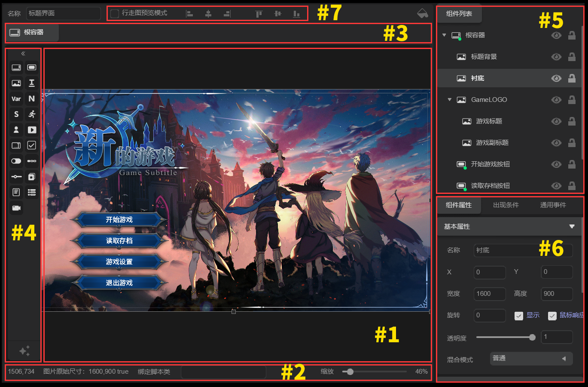The image size is (588, 387).
Task: Select the toggle switch component tool
Action: click(x=16, y=161)
